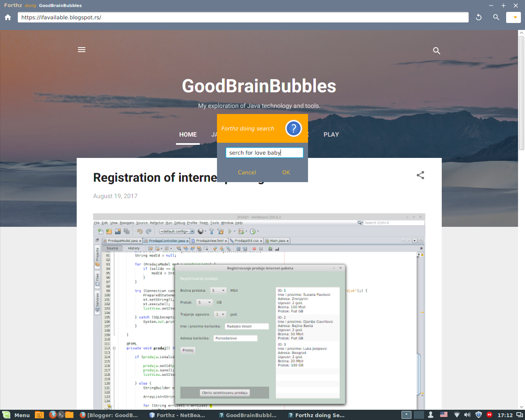Confirm the search with OK
The image size is (525, 420).
coord(286,172)
